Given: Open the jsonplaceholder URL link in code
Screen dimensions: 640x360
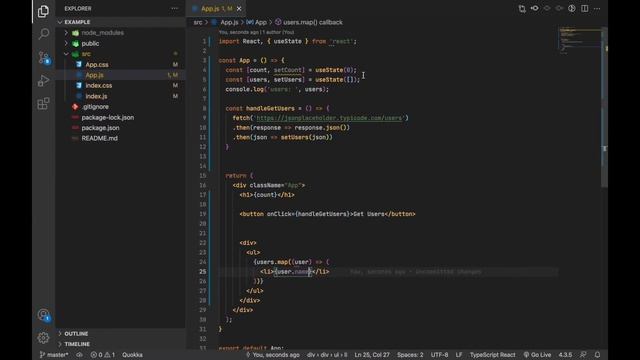Looking at the screenshot, I should tap(329, 118).
